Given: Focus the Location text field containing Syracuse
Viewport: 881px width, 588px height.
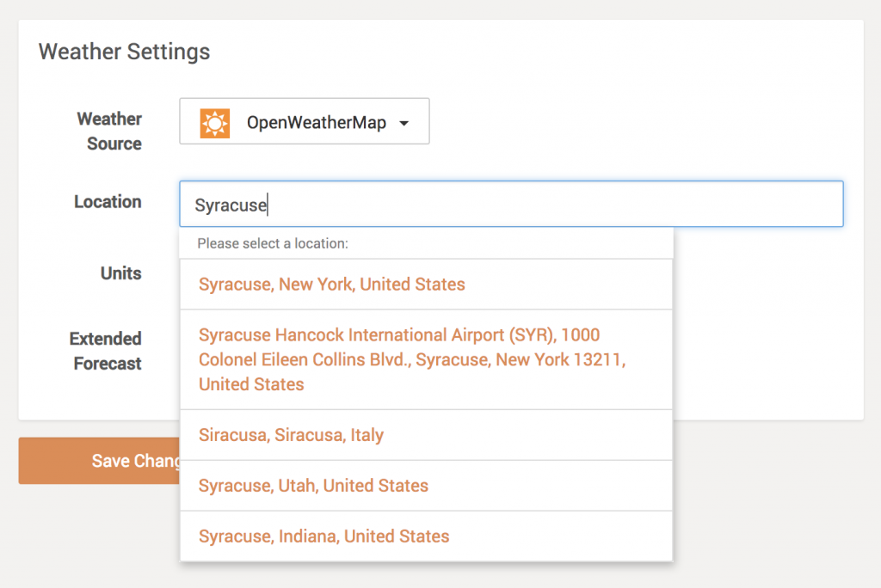Looking at the screenshot, I should 511,204.
